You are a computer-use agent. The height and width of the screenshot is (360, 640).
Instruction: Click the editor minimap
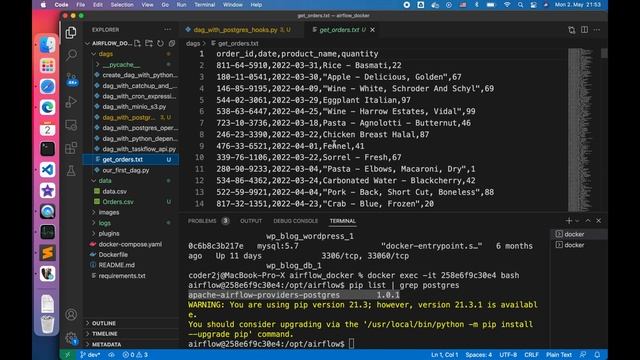click(x=583, y=129)
